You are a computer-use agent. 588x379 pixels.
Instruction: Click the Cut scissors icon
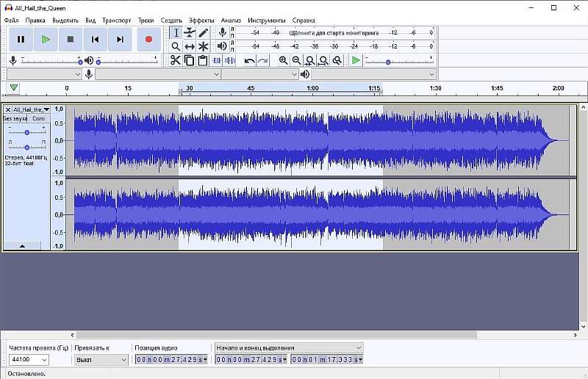click(176, 60)
